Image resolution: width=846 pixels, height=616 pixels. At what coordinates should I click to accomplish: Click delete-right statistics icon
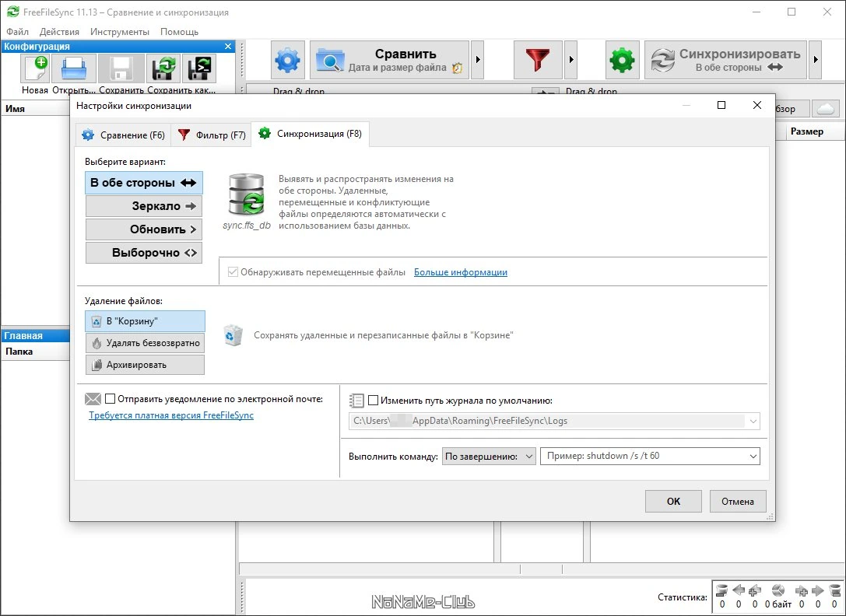tap(834, 590)
